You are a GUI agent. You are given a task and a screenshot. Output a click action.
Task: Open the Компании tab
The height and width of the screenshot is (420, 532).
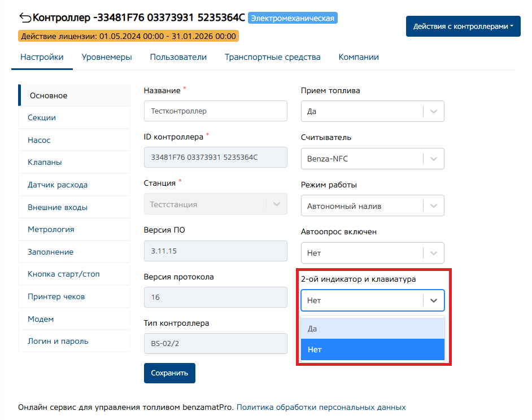coord(359,57)
